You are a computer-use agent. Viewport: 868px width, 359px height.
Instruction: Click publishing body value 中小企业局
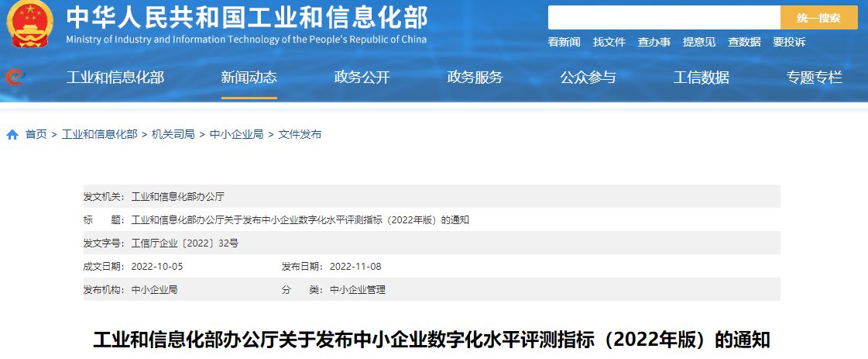tap(154, 290)
